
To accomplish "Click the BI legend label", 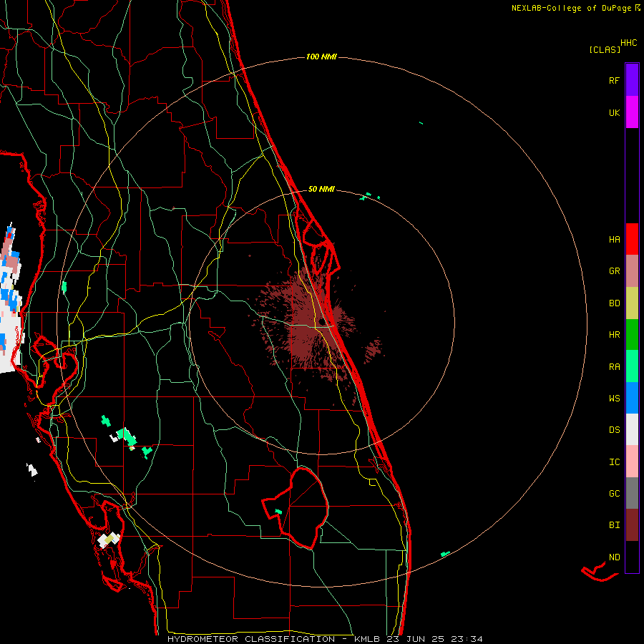I will click(614, 525).
